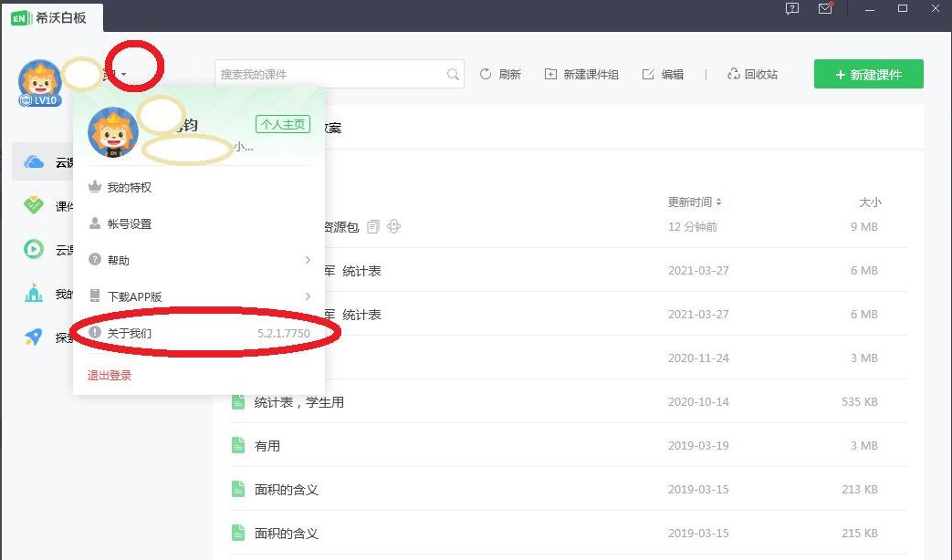The width and height of the screenshot is (952, 560).
Task: Expand the 下载APP版 submenu
Action: click(308, 296)
